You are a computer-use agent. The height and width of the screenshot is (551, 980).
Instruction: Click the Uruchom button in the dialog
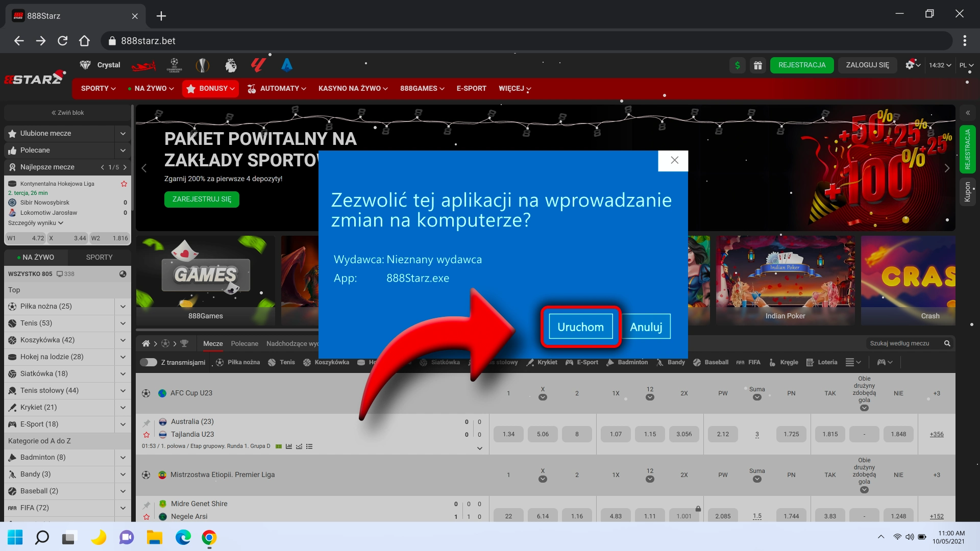click(x=580, y=327)
